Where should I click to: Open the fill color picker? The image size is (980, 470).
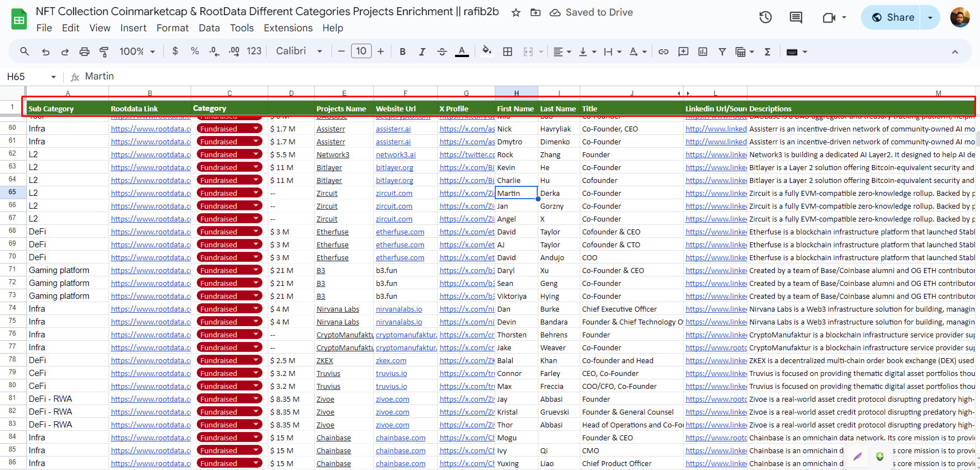(487, 51)
